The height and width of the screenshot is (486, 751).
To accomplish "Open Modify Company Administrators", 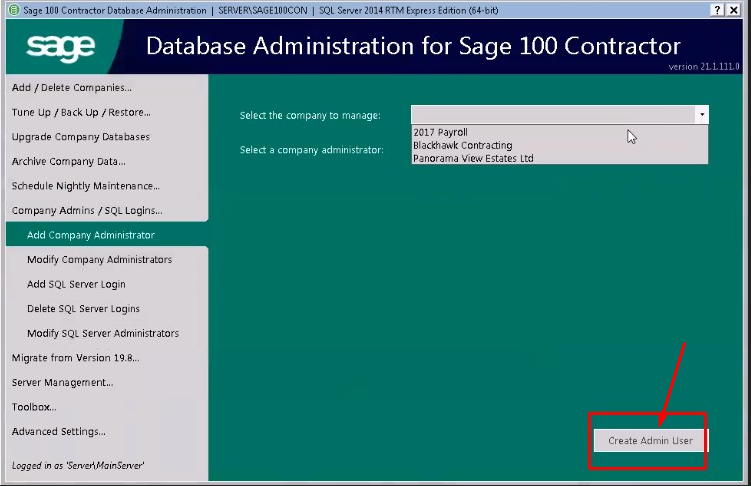I will tap(100, 260).
